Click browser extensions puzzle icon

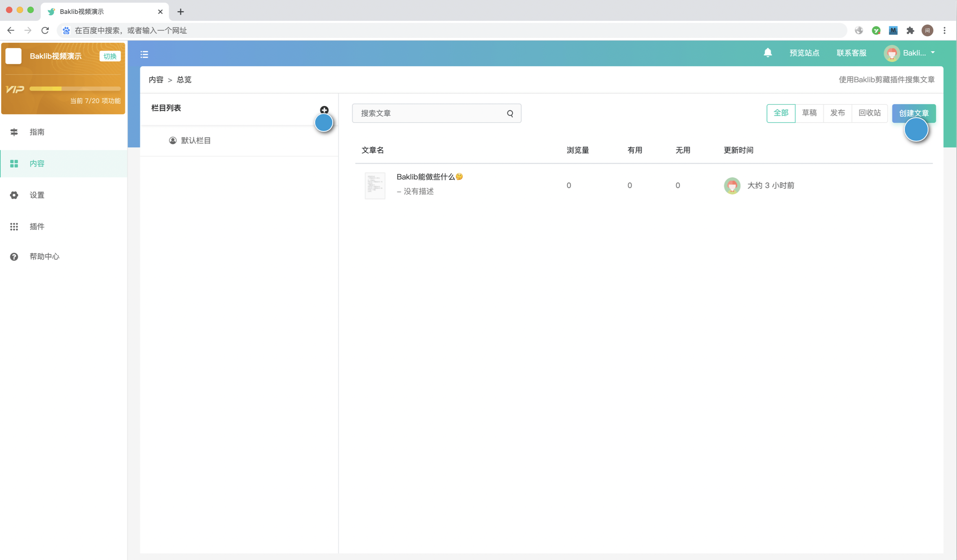(910, 31)
